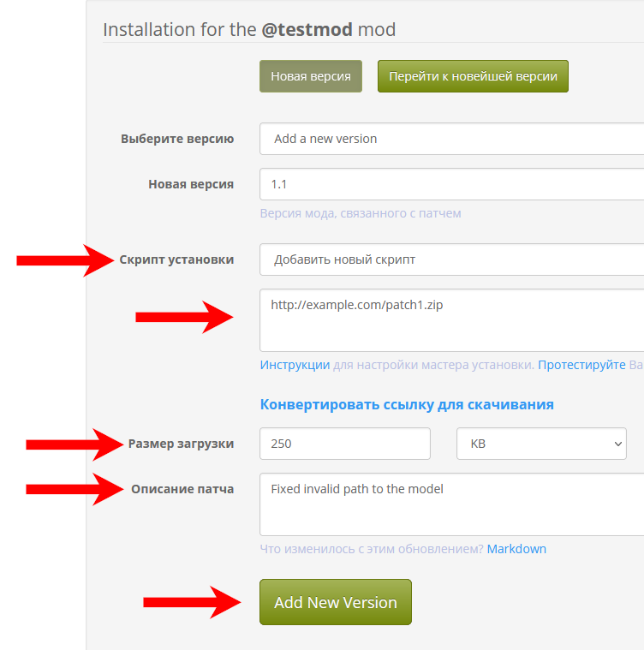
Task: Focus the version field containing 1.1
Action: tap(451, 184)
